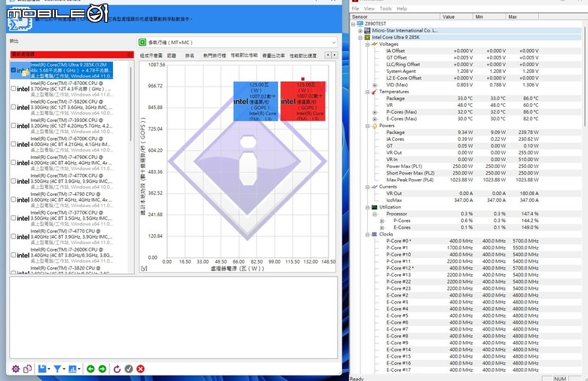Open the chart icon dropdown arrow
The height and width of the screenshot is (381, 588).
coord(79,370)
